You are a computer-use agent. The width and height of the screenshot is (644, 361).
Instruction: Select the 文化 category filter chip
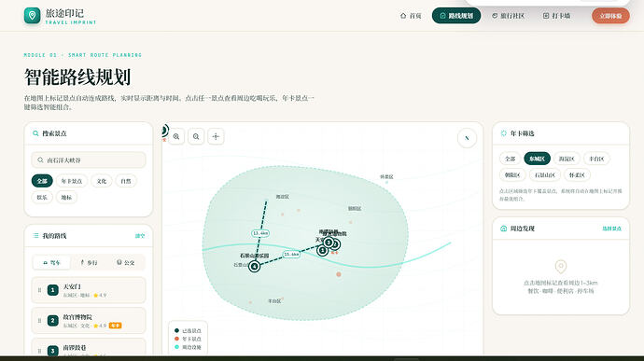coord(102,181)
